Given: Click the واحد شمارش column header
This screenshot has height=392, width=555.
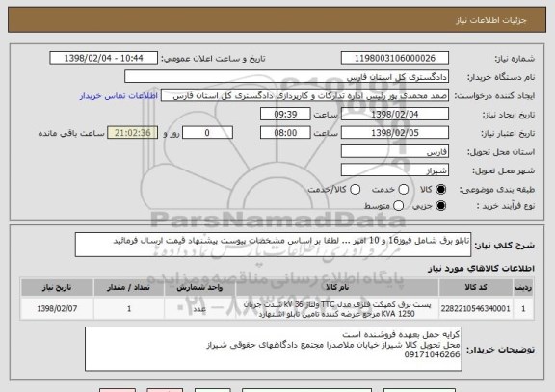Looking at the screenshot, I should tap(199, 288).
